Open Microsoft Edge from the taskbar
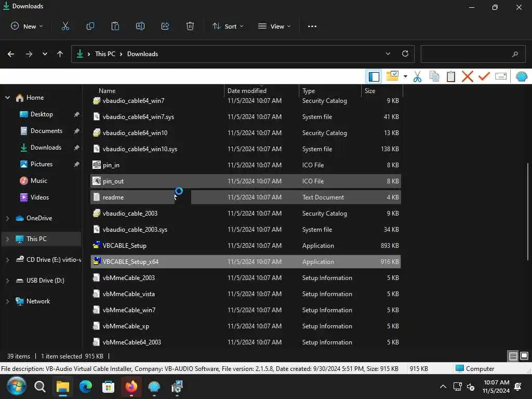532x399 pixels. 86,387
